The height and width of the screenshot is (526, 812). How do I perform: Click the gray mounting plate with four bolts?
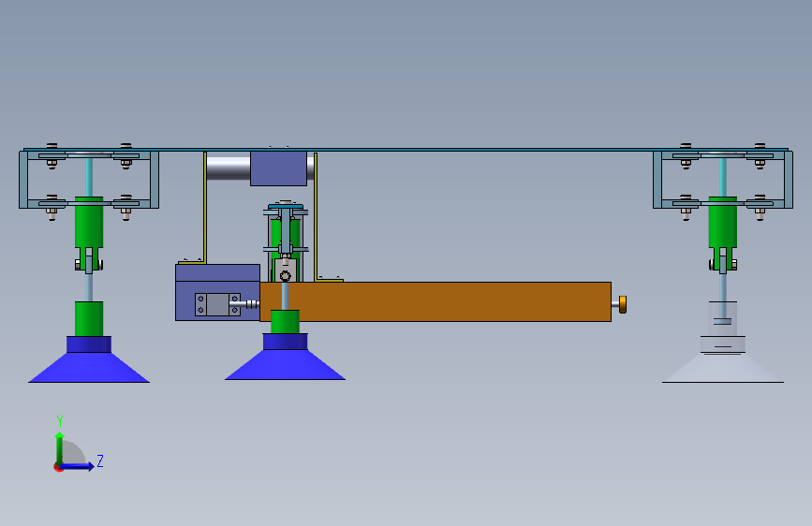click(x=217, y=304)
